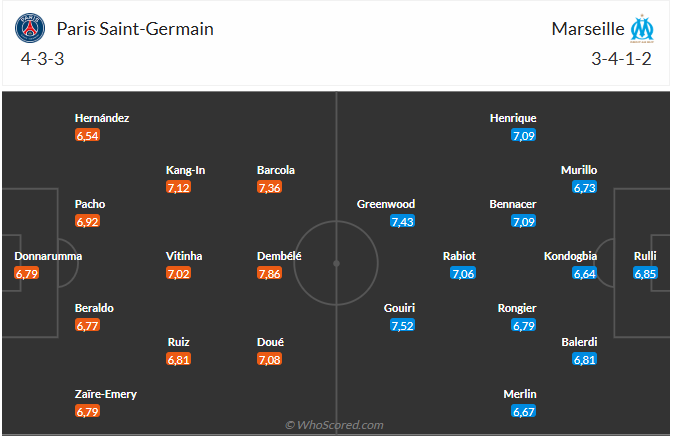This screenshot has height=436, width=679.
Task: Open the Marseille team name link
Action: [586, 29]
